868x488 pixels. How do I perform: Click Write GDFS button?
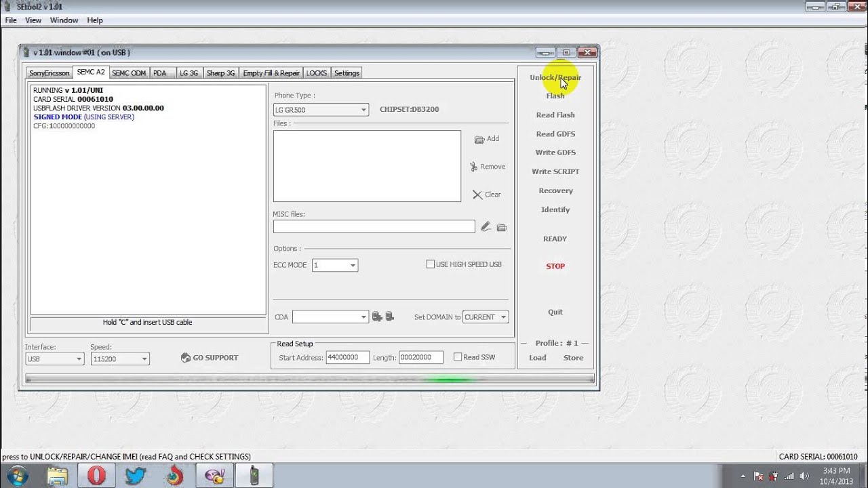555,152
